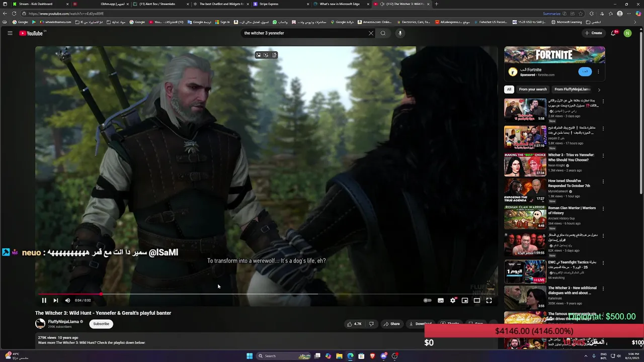Run search with the magnifier button
Viewport: 644px width, 362px height.
tap(383, 33)
